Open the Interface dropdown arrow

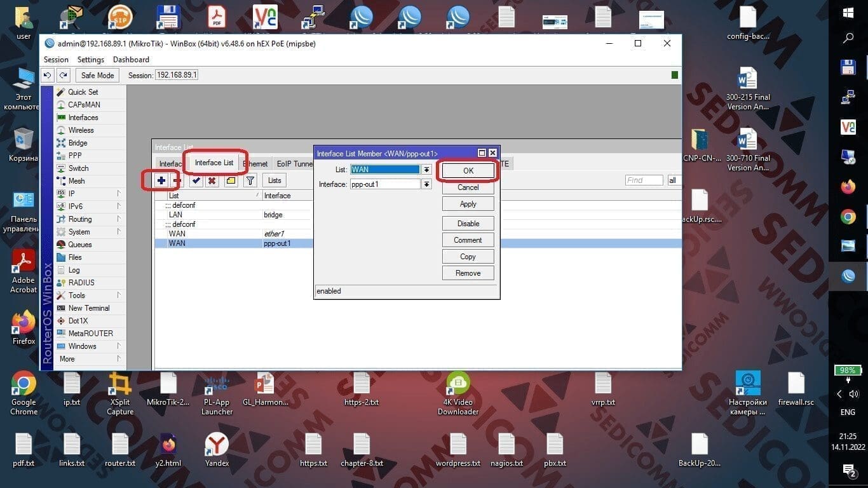pyautogui.click(x=426, y=184)
